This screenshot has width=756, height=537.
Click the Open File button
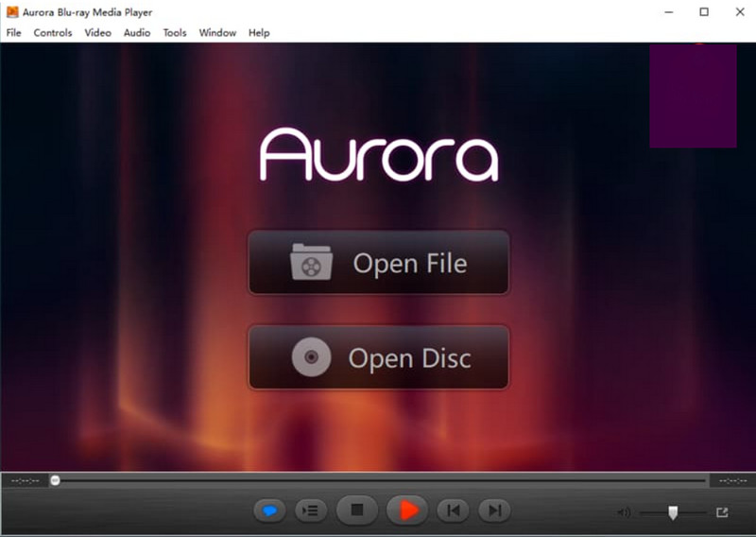click(x=378, y=263)
